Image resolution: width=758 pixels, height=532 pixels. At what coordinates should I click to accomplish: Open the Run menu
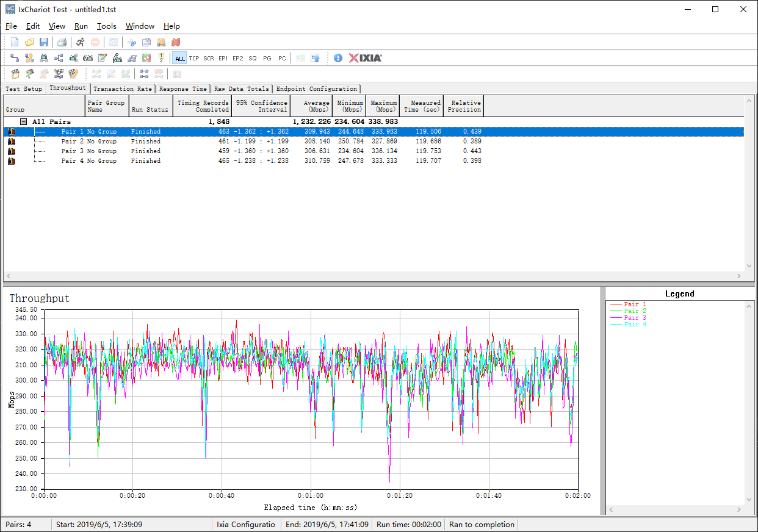[x=81, y=26]
